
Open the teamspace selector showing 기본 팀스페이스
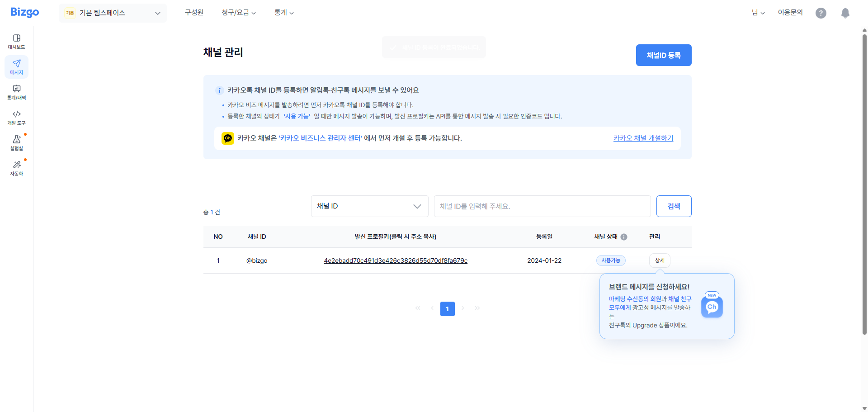coord(112,13)
